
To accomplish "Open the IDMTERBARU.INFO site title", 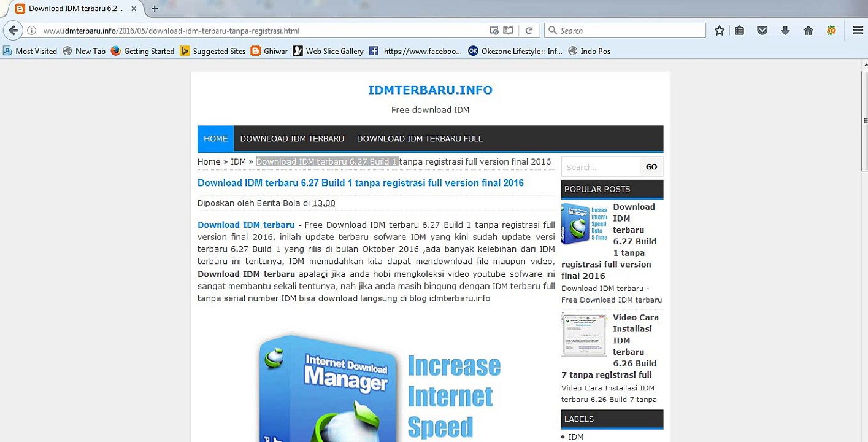I will [x=430, y=90].
